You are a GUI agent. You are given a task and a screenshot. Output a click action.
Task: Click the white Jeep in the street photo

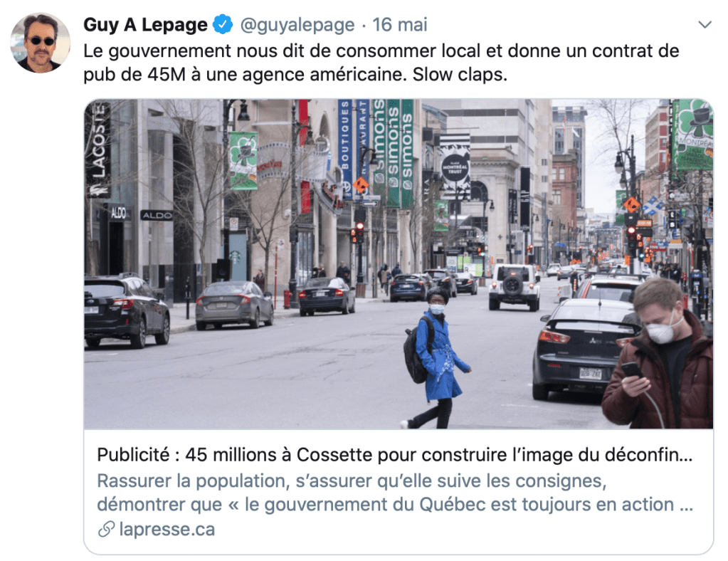pyautogui.click(x=515, y=286)
